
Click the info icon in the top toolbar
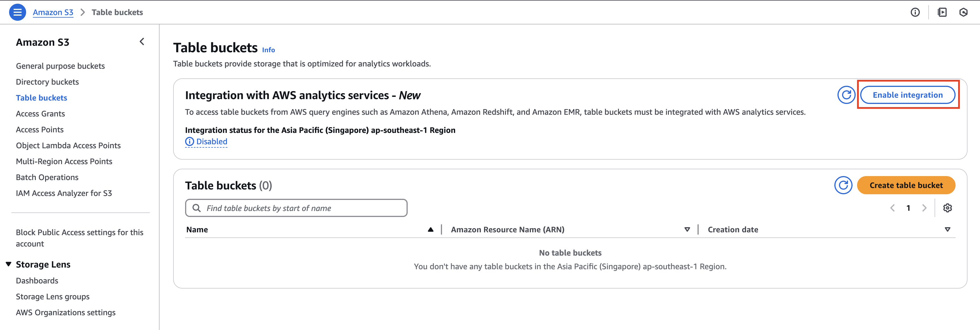(x=915, y=12)
